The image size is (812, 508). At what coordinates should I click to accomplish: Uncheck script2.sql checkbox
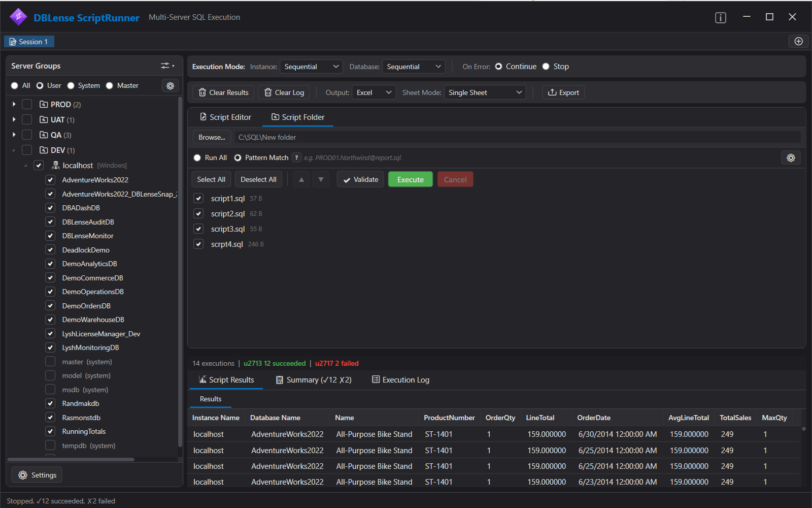pyautogui.click(x=198, y=214)
